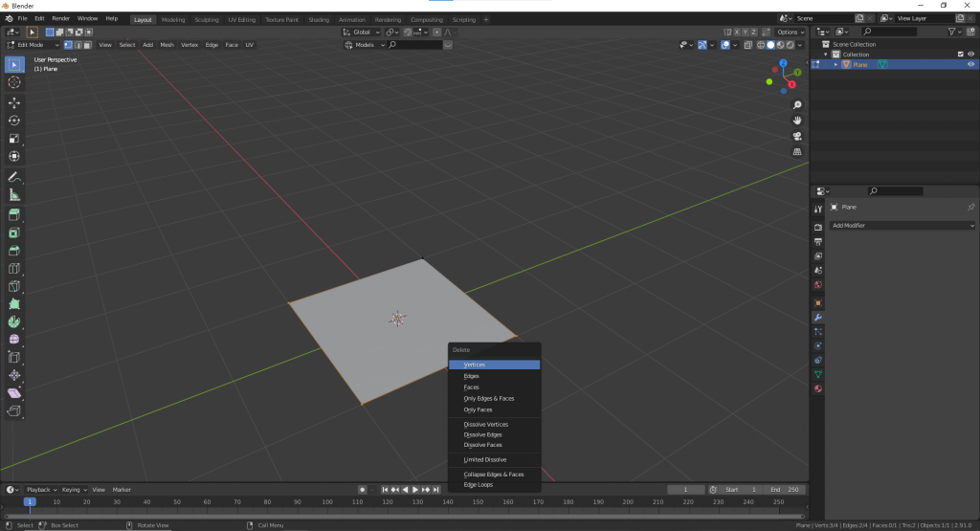Screen dimensions: 980x531
Task: Switch to the Sculpting workspace tab
Action: pos(207,20)
